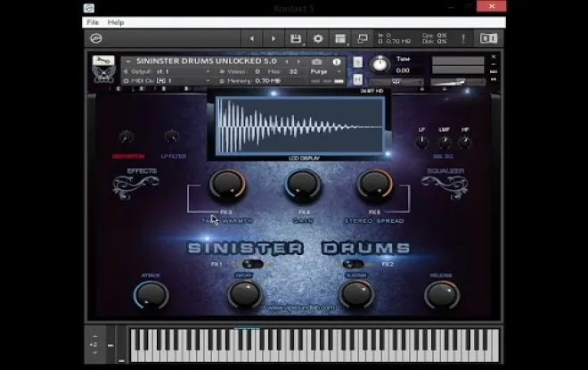The width and height of the screenshot is (588, 370).
Task: Solo the instrument with S button
Action: pyautogui.click(x=358, y=62)
